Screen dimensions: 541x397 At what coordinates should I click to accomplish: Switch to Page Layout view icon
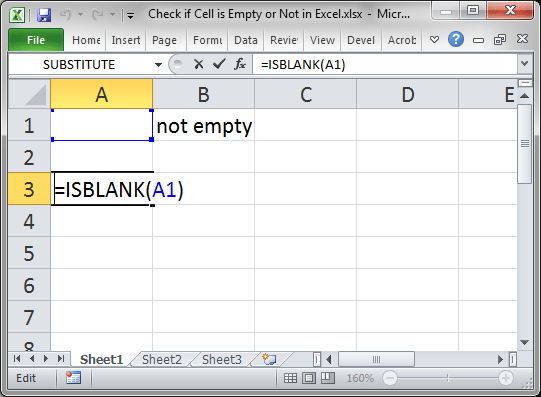309,378
